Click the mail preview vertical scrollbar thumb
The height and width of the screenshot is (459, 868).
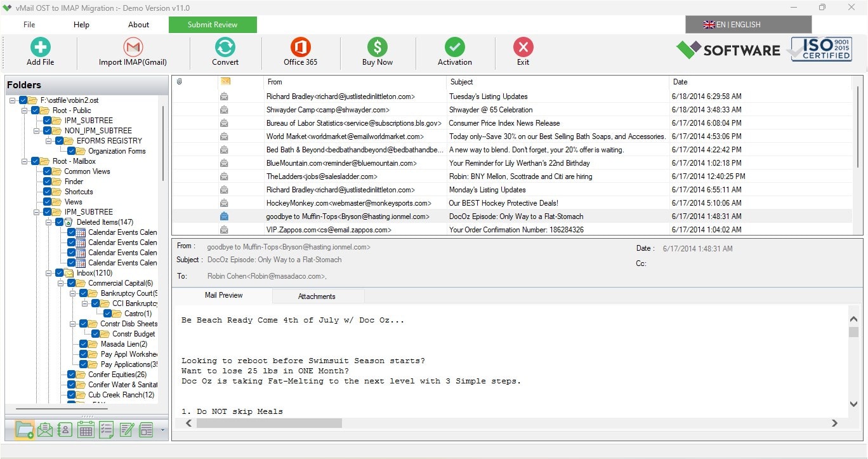coord(853,332)
